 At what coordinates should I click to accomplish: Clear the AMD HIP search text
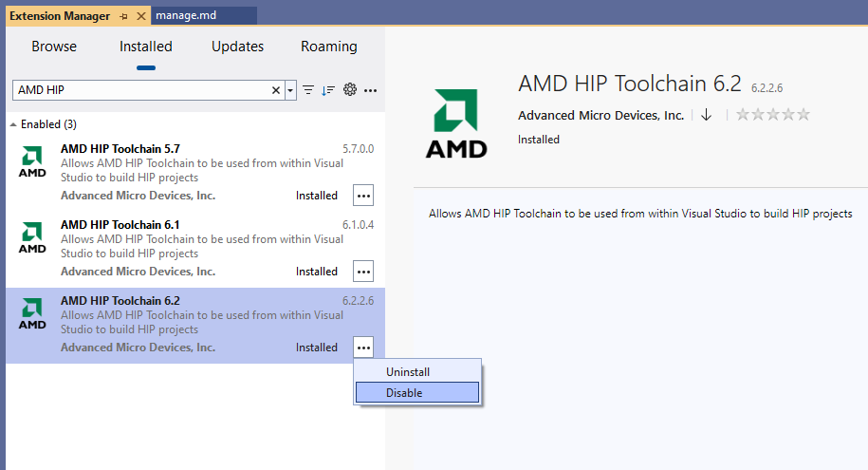(x=276, y=90)
